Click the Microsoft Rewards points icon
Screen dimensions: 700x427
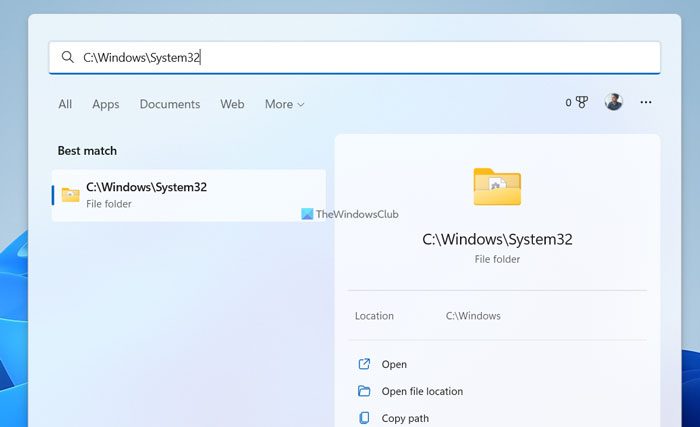coord(581,103)
